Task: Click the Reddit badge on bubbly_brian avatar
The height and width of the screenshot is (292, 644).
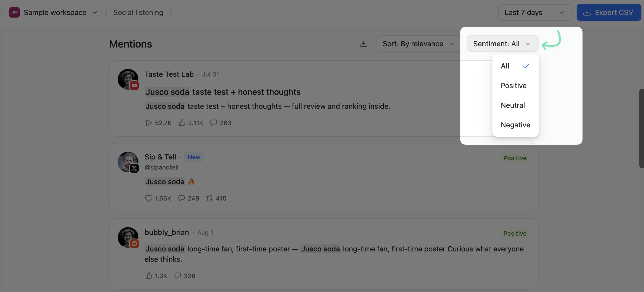Action: pos(134,244)
